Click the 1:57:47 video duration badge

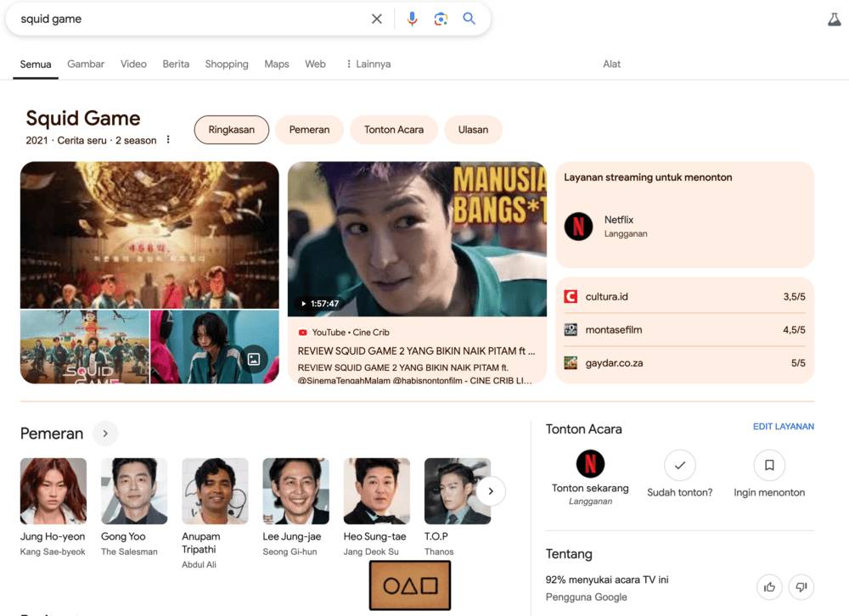319,304
